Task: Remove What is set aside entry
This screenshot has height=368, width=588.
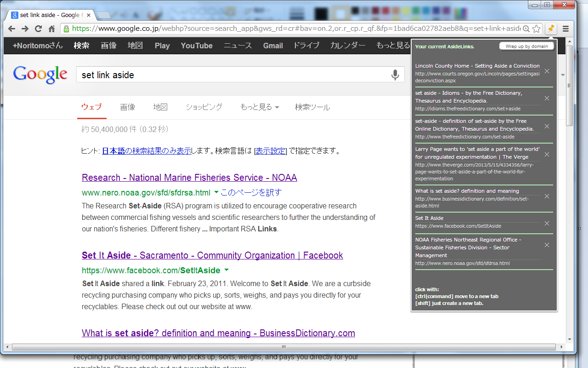Action: tap(547, 196)
